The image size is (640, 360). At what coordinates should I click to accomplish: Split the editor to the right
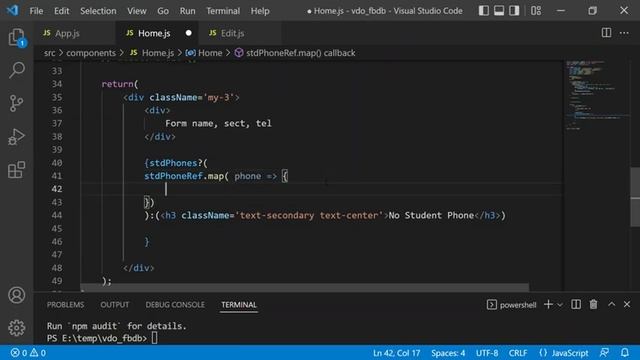pyautogui.click(x=606, y=33)
